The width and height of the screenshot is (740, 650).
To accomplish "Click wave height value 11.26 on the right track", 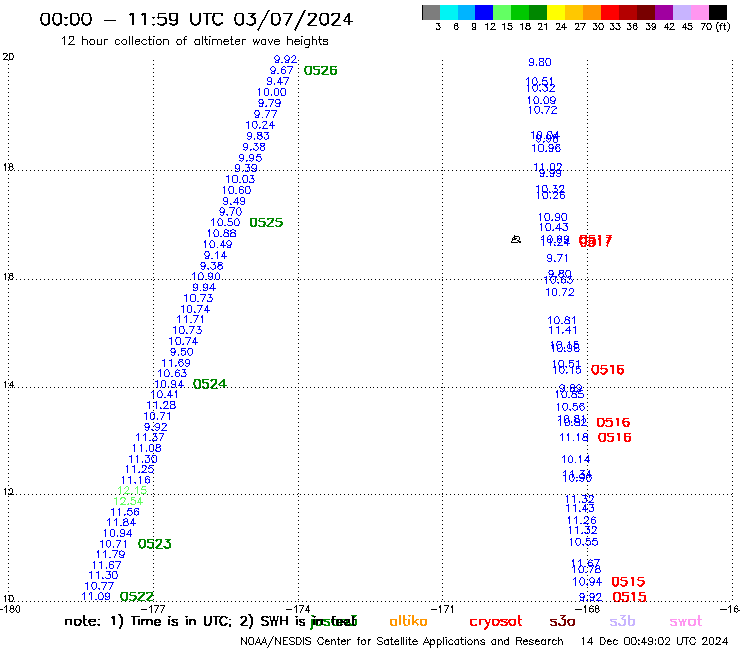I will [x=581, y=521].
